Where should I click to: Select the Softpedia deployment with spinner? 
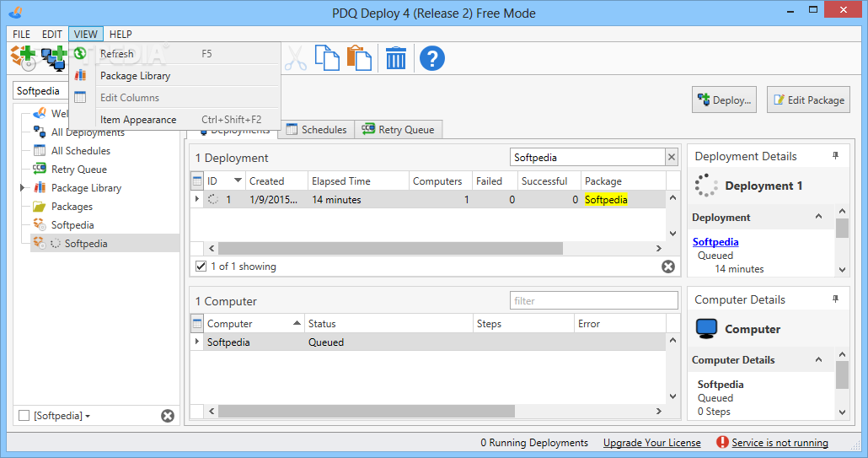(x=86, y=244)
